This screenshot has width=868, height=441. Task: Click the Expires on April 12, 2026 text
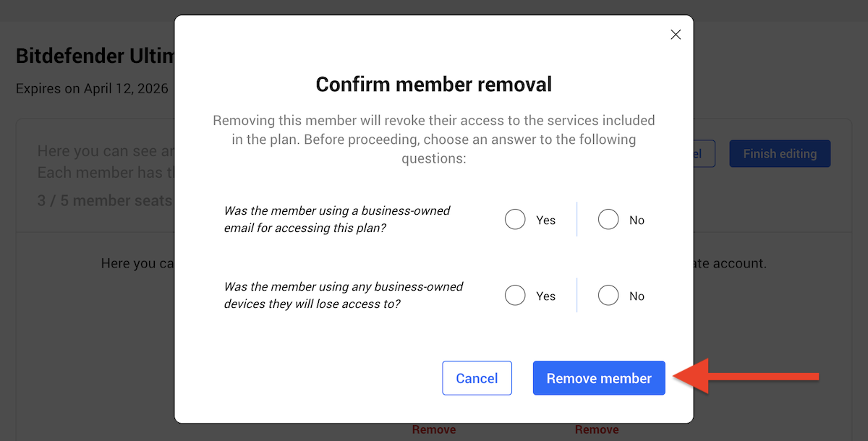92,88
